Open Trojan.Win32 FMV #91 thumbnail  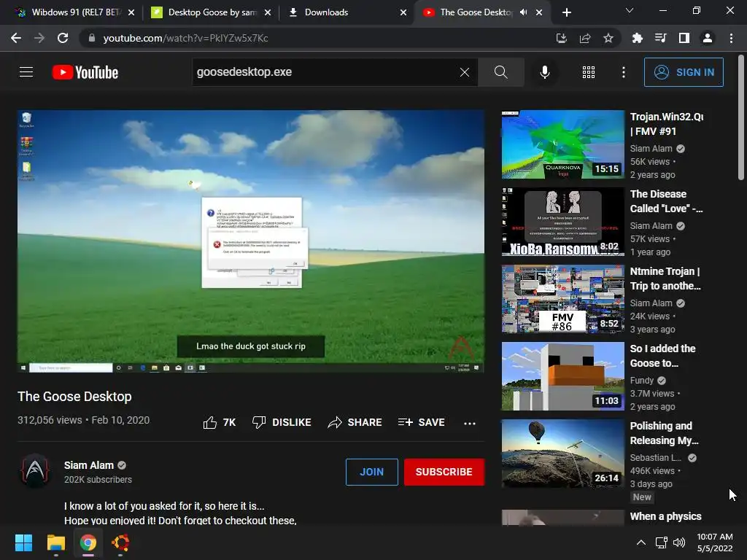pos(562,144)
